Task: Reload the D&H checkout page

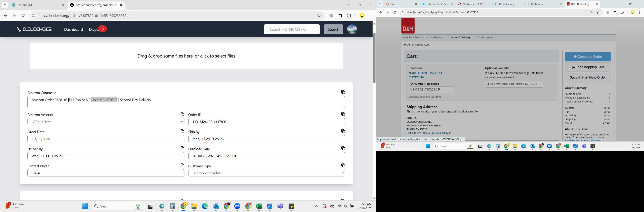Action: 395,12
